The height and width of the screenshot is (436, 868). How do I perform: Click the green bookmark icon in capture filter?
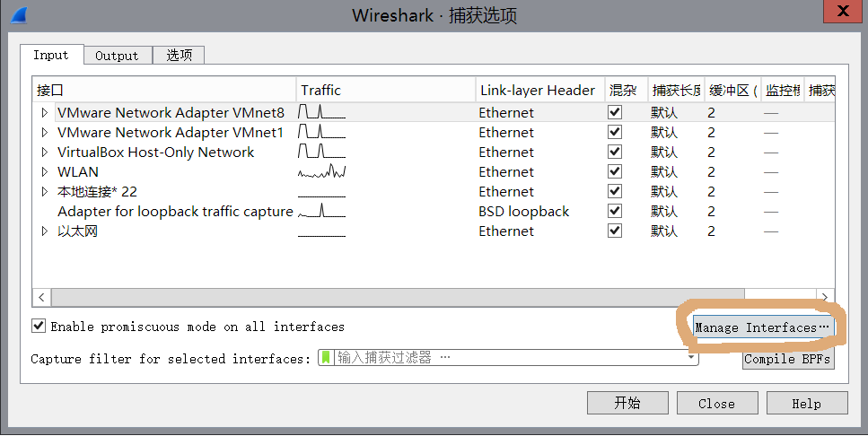(x=326, y=357)
